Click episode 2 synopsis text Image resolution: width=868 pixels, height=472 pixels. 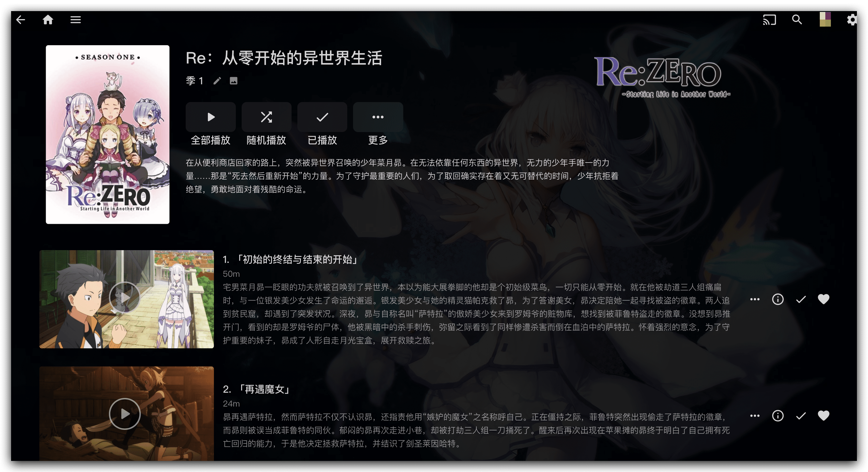coord(476,430)
